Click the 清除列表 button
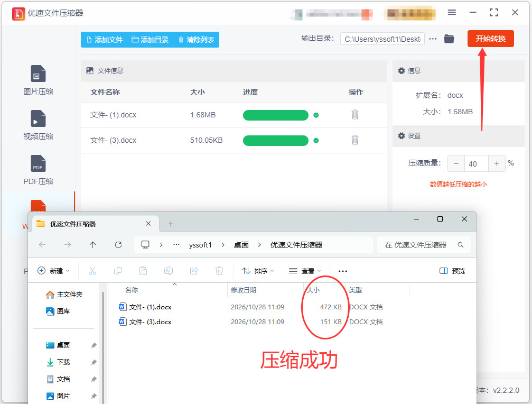The width and height of the screenshot is (532, 404). point(197,40)
